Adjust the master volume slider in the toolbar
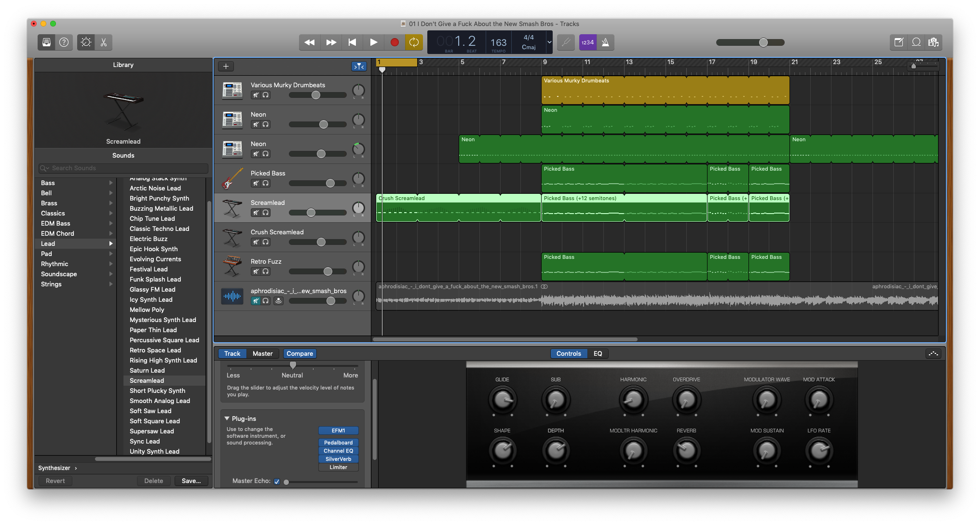Image resolution: width=980 pixels, height=525 pixels. click(763, 42)
